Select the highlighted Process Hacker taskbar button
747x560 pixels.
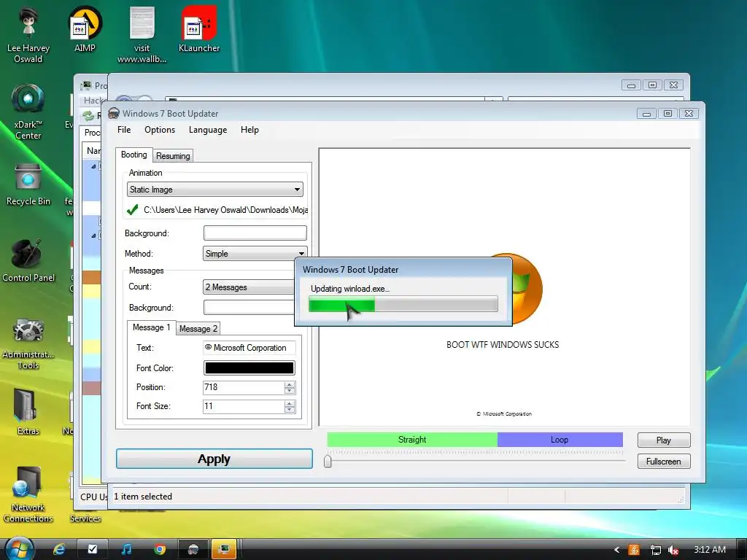click(224, 550)
